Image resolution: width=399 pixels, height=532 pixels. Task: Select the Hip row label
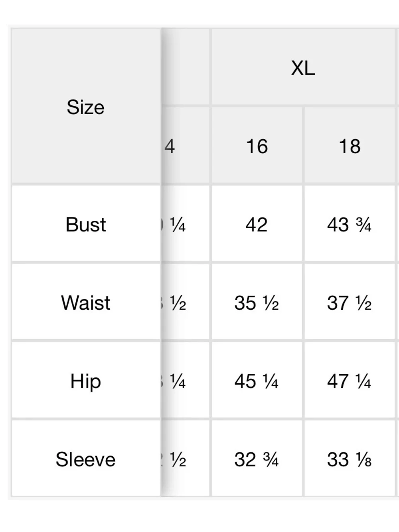pyautogui.click(x=86, y=381)
